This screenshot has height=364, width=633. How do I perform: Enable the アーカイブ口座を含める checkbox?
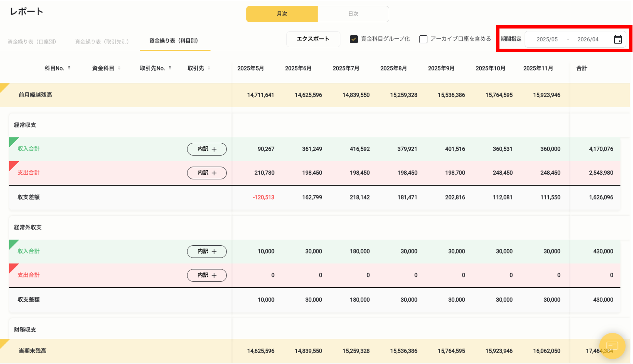(x=423, y=39)
